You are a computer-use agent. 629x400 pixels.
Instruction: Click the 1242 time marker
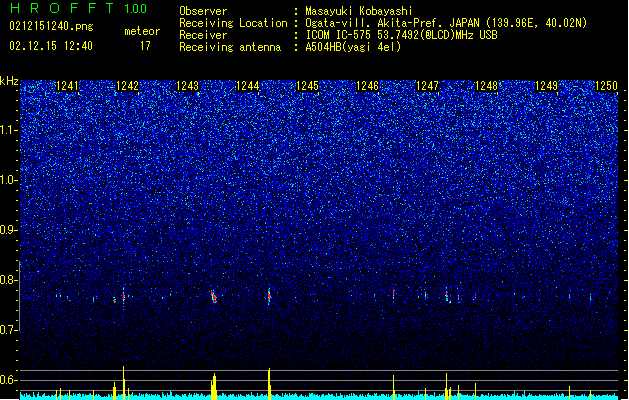point(127,86)
